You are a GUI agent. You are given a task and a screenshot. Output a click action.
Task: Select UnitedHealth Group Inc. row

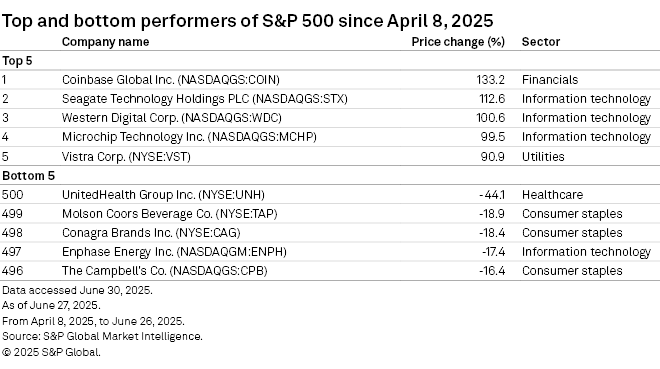pyautogui.click(x=330, y=194)
